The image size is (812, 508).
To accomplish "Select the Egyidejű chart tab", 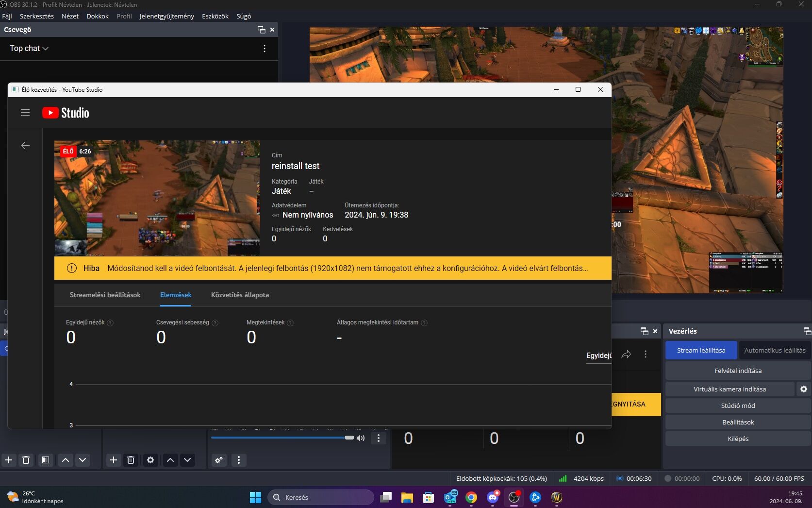I will click(x=598, y=356).
